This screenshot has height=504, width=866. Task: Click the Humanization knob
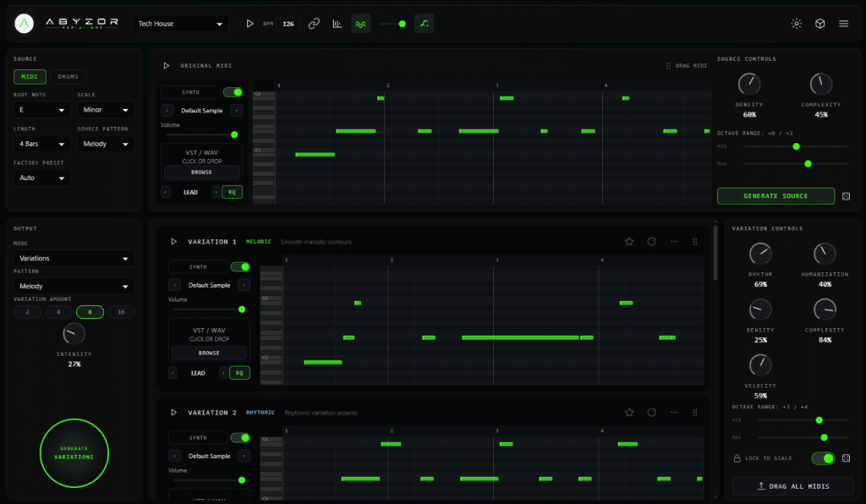(825, 254)
